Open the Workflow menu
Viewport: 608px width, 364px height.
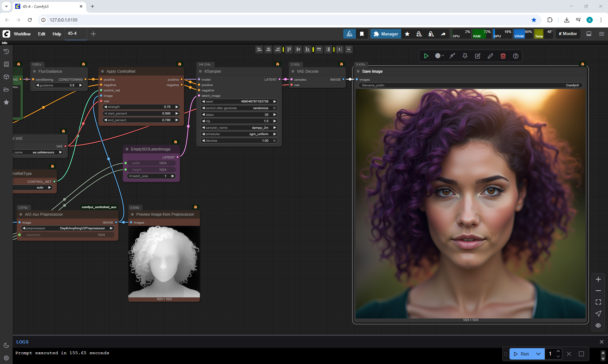pos(22,34)
